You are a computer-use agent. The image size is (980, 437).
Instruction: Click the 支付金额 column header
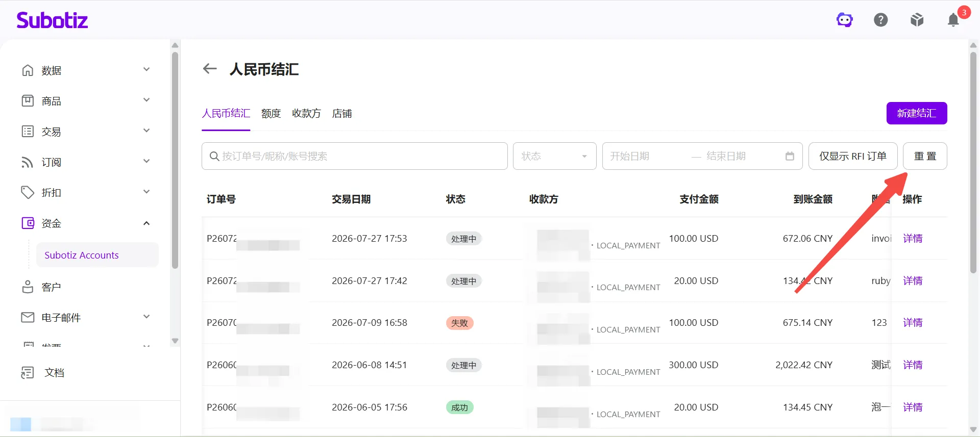(x=699, y=199)
